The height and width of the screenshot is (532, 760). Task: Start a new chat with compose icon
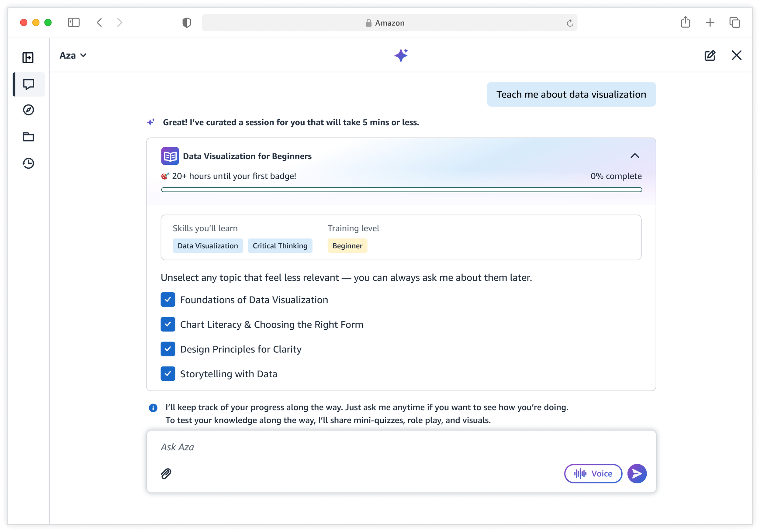coord(710,55)
